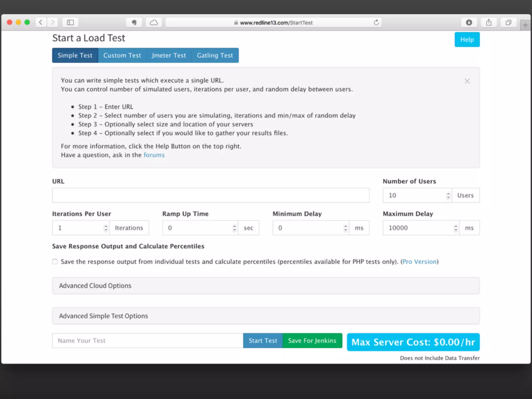Viewport: 532px width, 399px height.
Task: Select the Gatling Test tab
Action: [215, 55]
